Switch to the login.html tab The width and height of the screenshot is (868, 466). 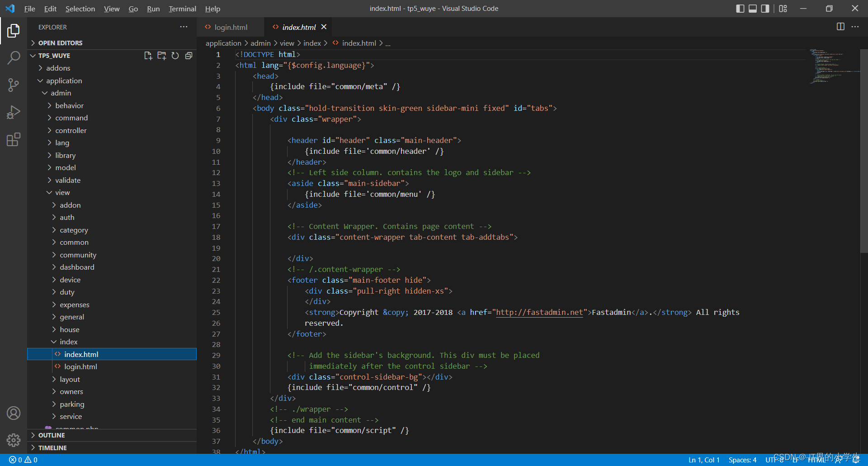tap(231, 27)
